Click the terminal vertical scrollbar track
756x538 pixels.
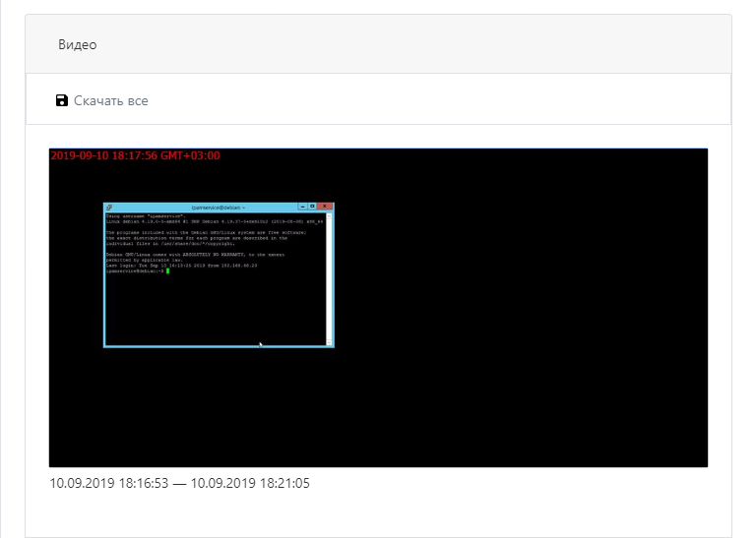(330, 280)
